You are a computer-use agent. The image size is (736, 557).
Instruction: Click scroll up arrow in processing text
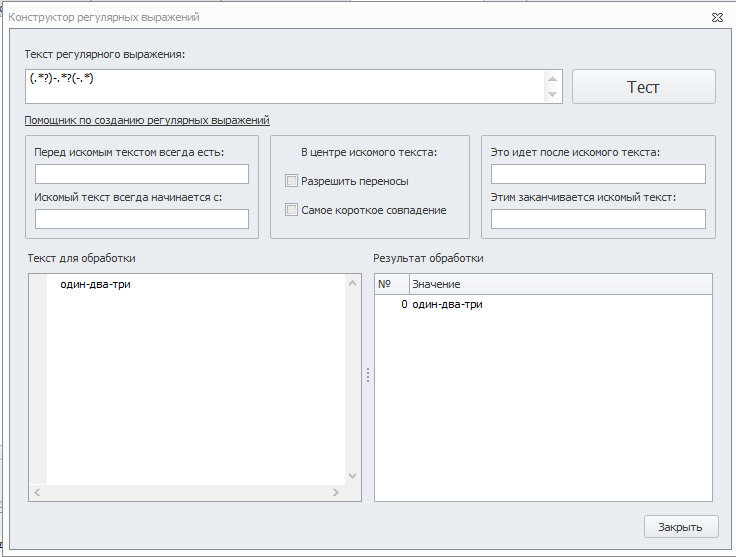[353, 283]
